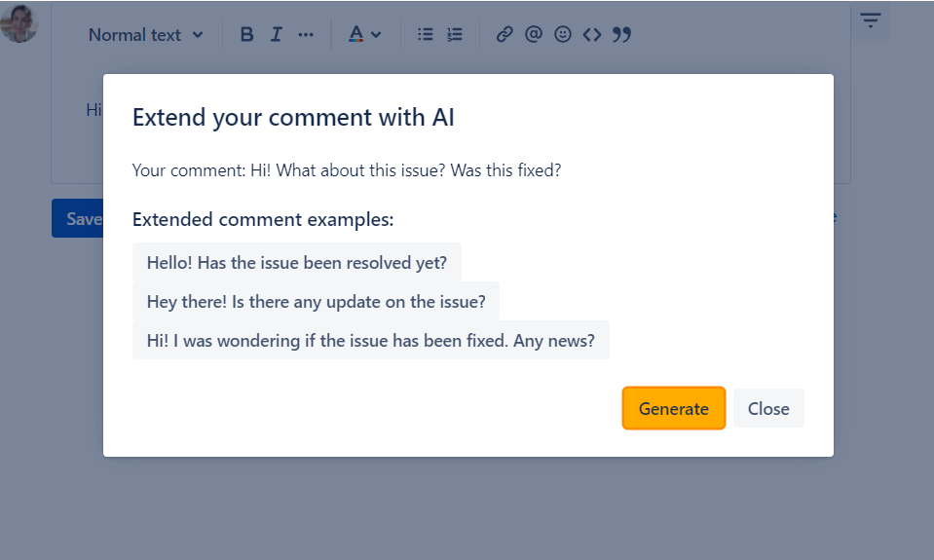Click the Generate button

click(673, 408)
